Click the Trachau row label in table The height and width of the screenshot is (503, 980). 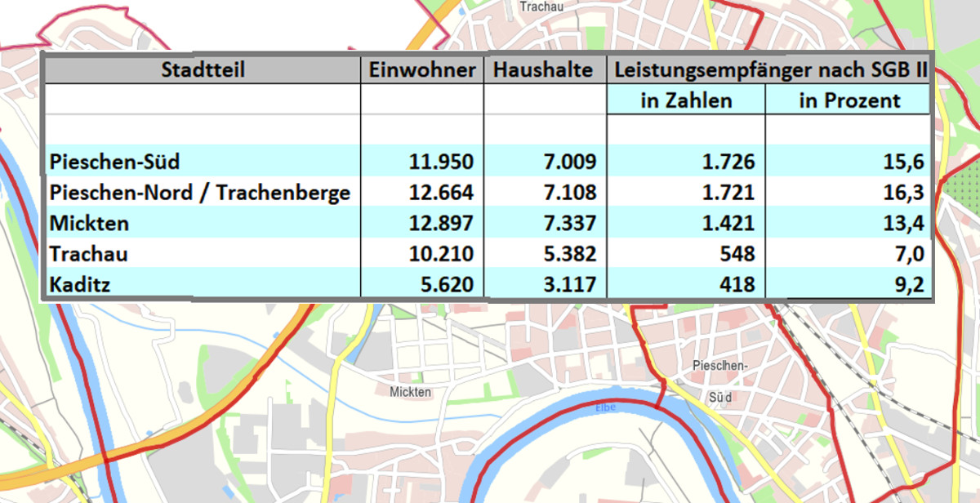[x=88, y=254]
